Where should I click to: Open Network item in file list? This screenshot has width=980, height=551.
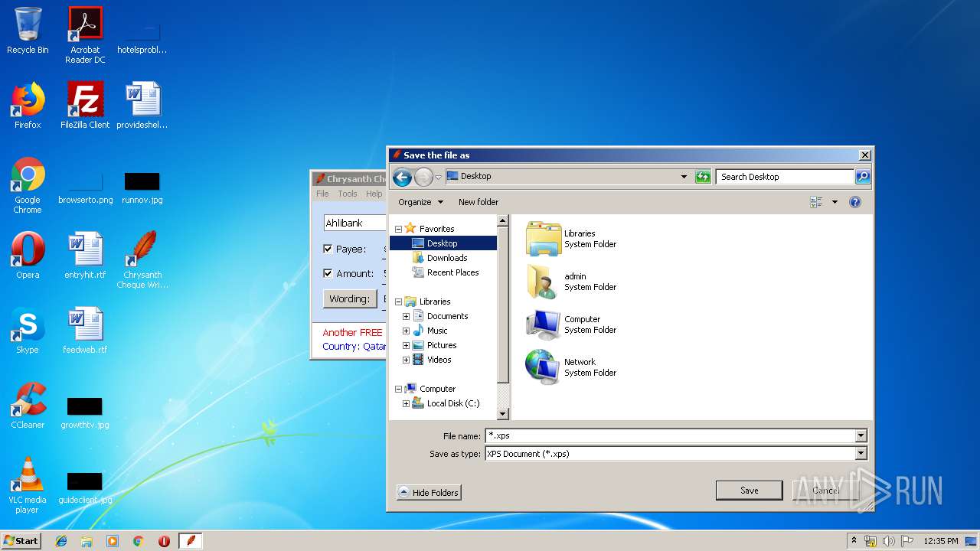[571, 367]
